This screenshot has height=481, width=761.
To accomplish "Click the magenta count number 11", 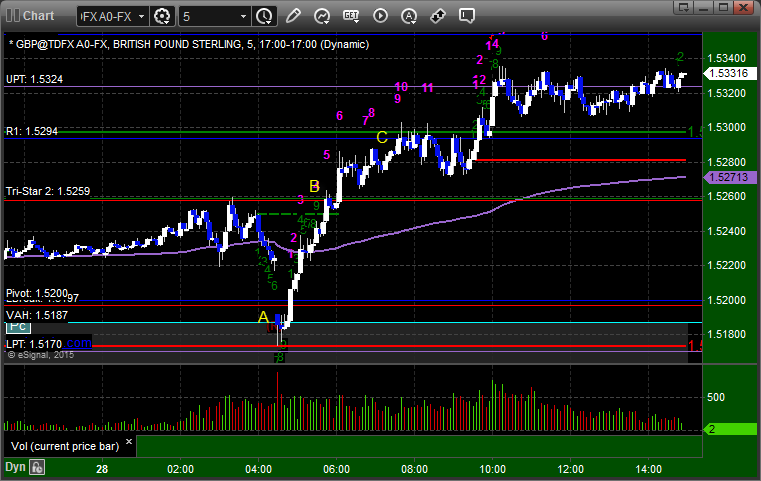I will (x=428, y=88).
